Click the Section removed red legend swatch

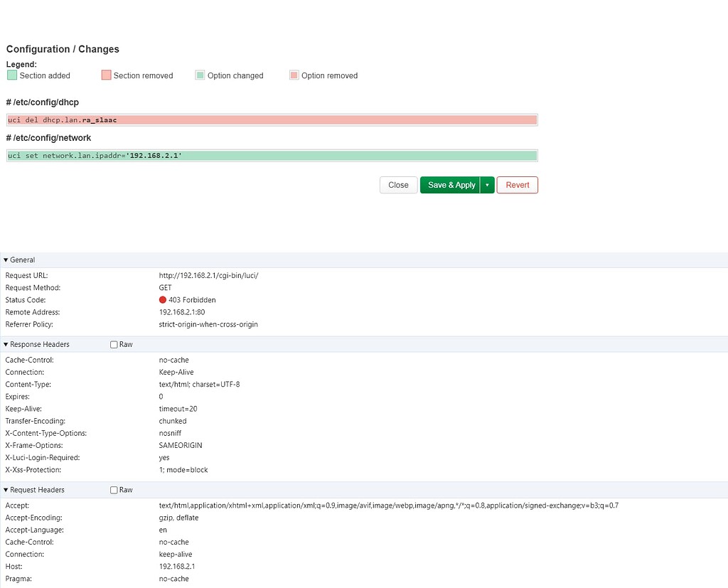[x=107, y=75]
